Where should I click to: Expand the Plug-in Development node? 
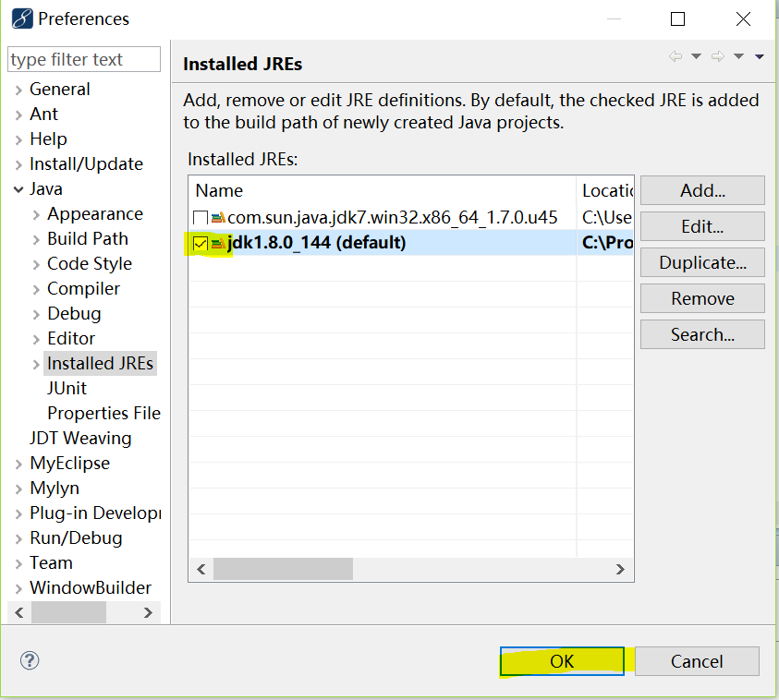pyautogui.click(x=18, y=513)
